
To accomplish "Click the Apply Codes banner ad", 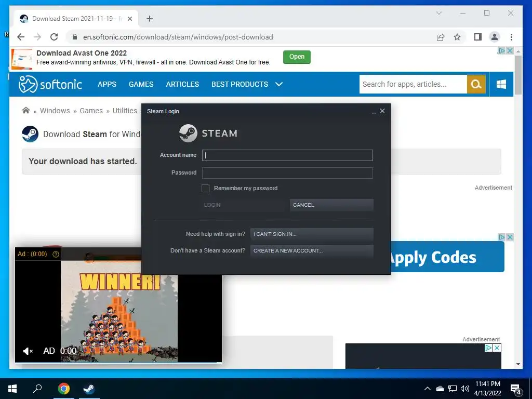I will [x=447, y=257].
